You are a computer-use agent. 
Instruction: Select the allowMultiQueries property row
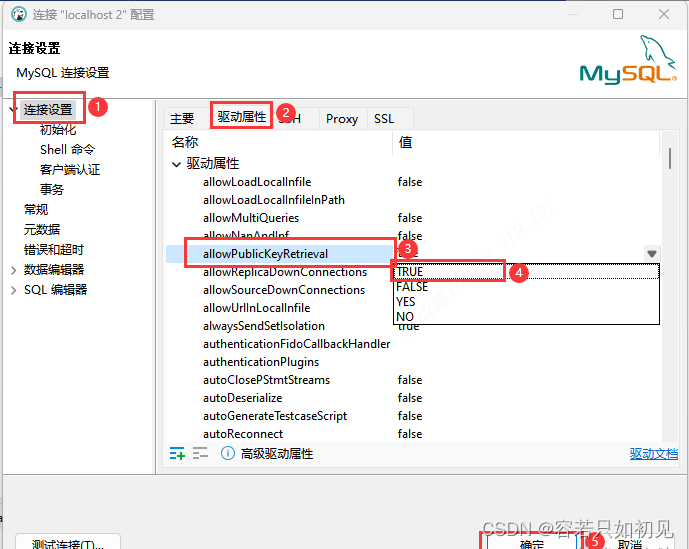tap(412, 218)
